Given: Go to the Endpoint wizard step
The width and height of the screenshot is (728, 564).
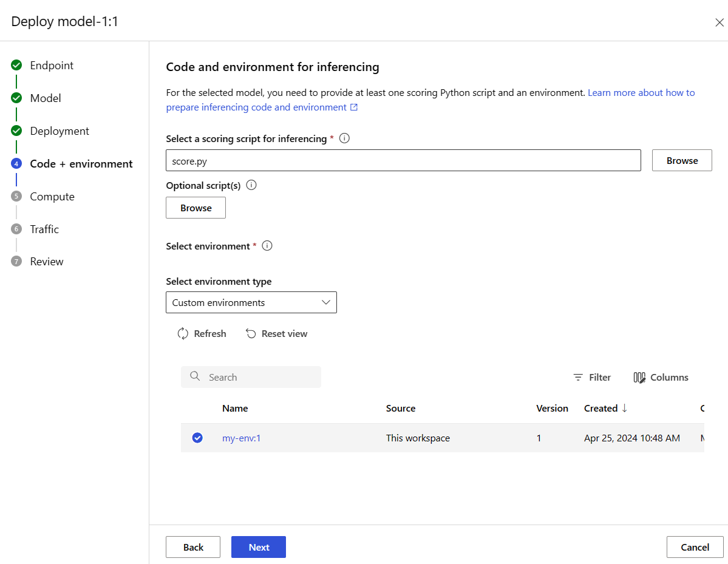Looking at the screenshot, I should tap(52, 66).
